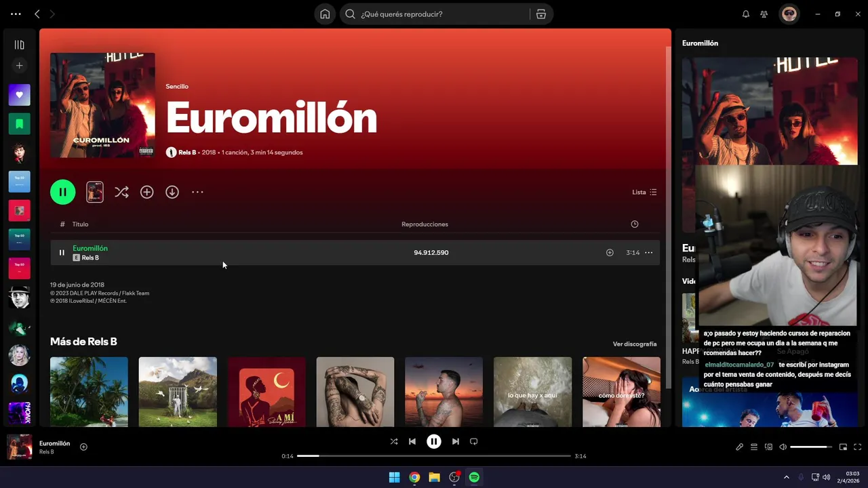Open the palm trees album card
Viewport: 868px width, 488px height.
[x=89, y=392]
